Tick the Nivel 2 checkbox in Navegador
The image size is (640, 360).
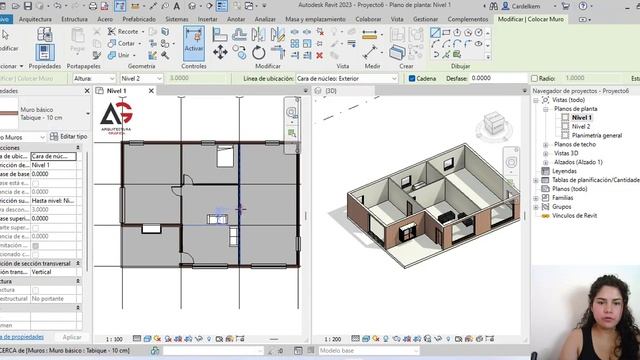(565, 127)
